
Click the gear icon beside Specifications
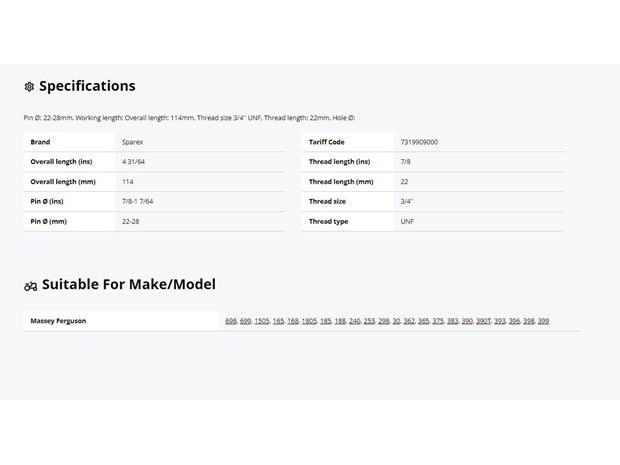[29, 86]
